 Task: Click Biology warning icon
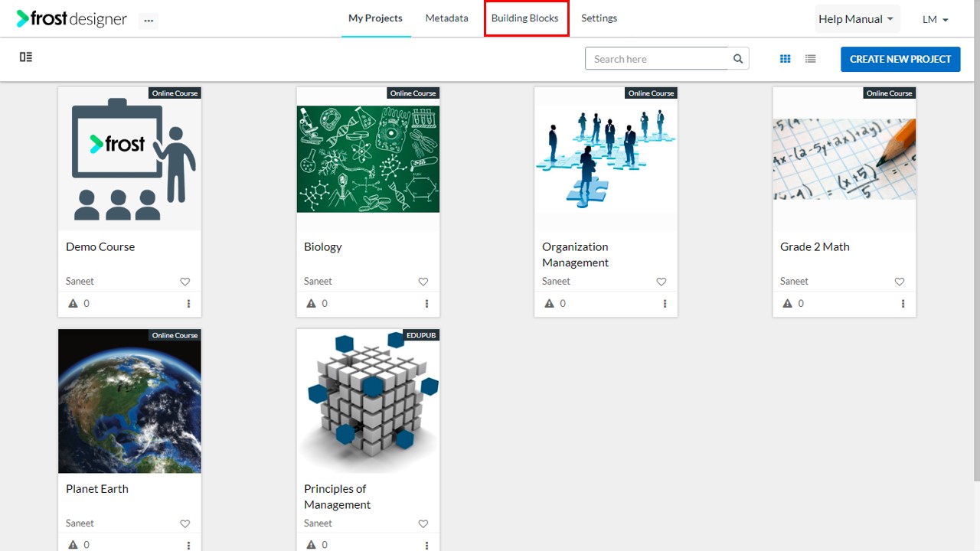click(312, 304)
